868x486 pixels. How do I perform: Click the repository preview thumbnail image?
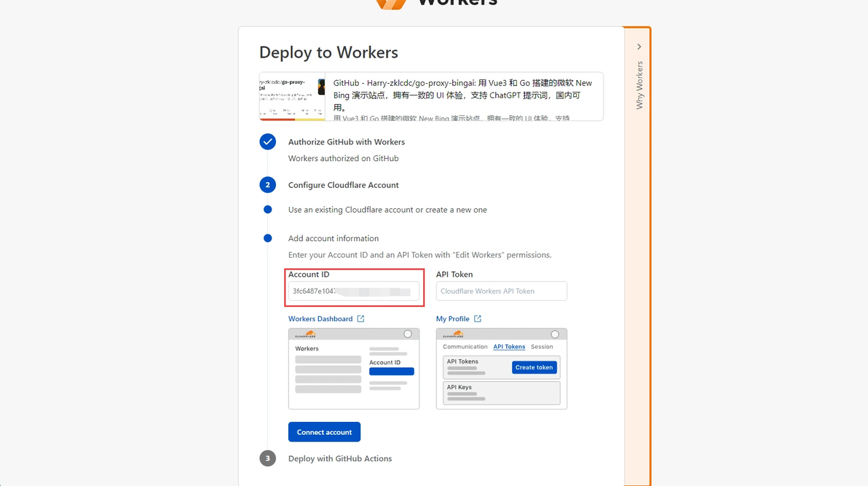(292, 96)
